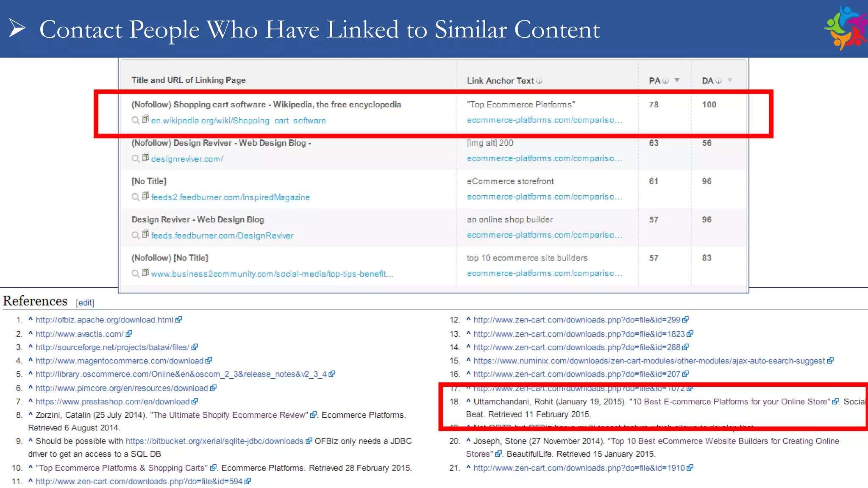The image size is (868, 488).
Task: Open library.oscommerce.com release notes reference
Action: pos(181,374)
